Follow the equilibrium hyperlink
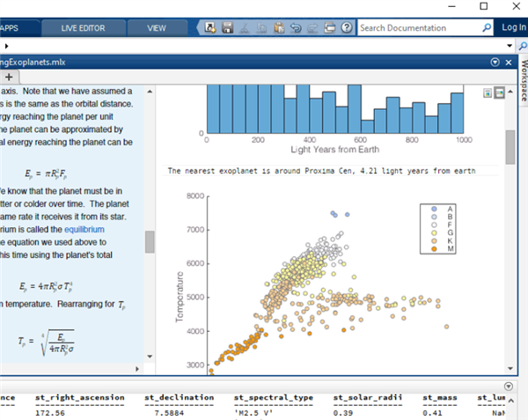Viewport: 528px width, 420px height. [84, 229]
